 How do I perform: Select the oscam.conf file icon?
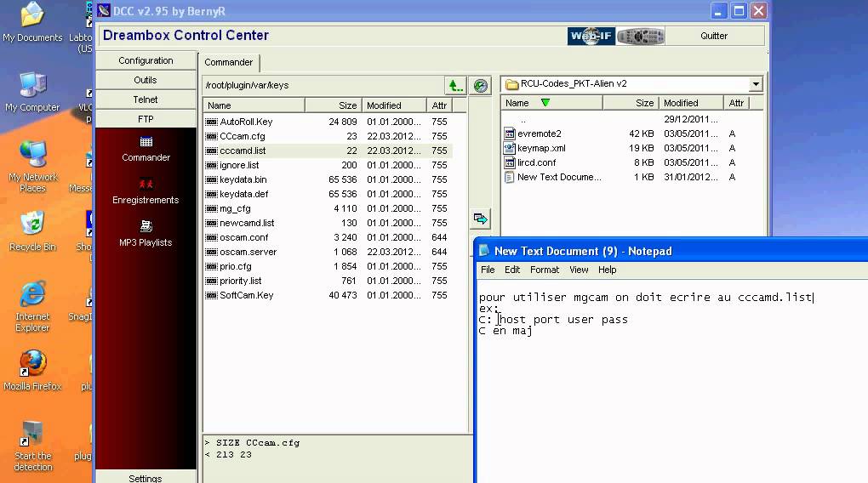coord(211,237)
